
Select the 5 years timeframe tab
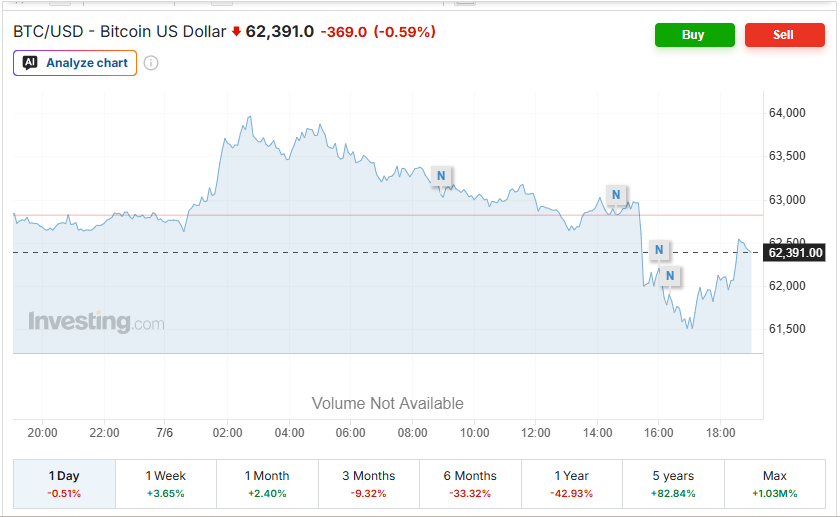(x=673, y=484)
